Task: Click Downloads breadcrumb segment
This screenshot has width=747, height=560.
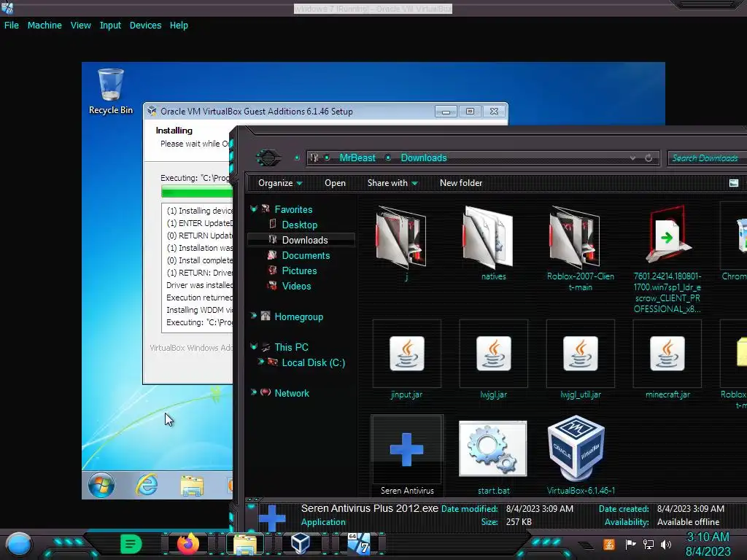Action: [x=424, y=157]
